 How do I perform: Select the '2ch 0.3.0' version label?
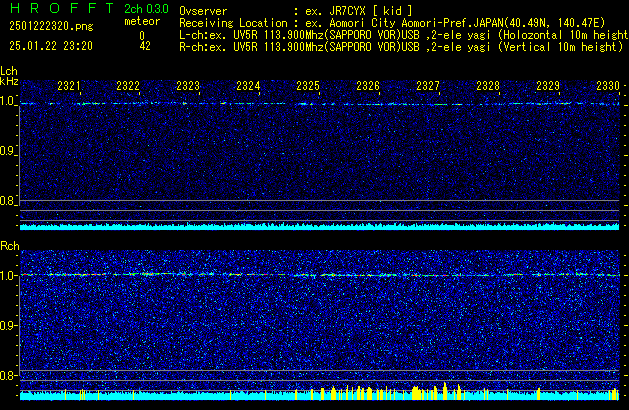tap(146, 9)
